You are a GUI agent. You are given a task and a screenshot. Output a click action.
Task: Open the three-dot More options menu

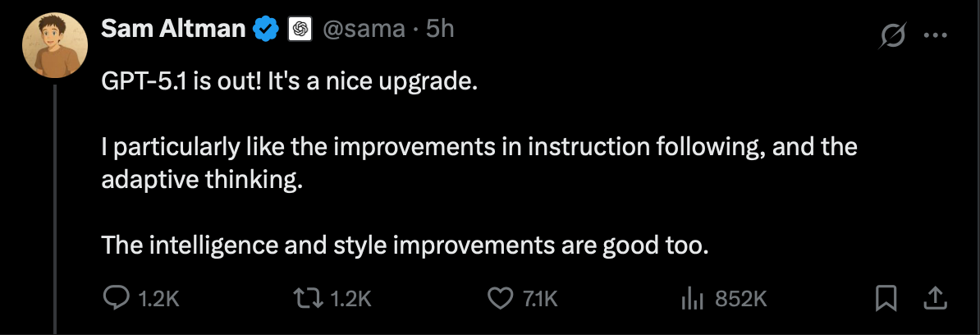coord(936,35)
